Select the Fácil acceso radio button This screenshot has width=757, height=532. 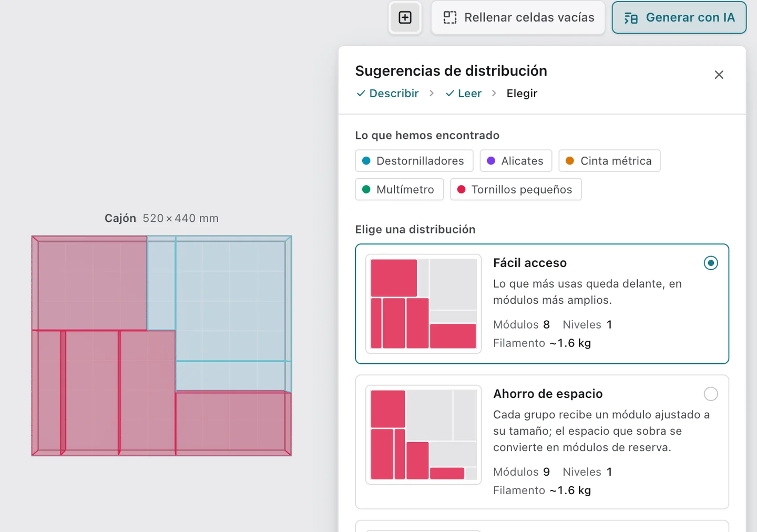pyautogui.click(x=711, y=263)
